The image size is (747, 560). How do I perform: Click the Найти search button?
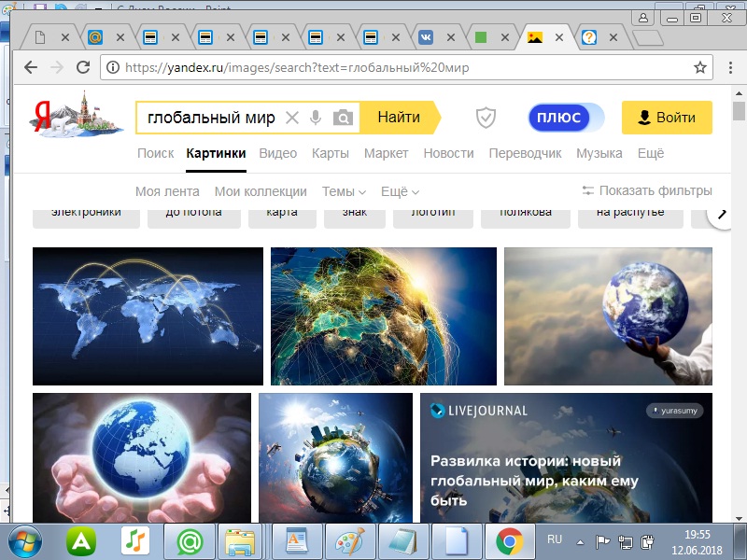coord(400,118)
